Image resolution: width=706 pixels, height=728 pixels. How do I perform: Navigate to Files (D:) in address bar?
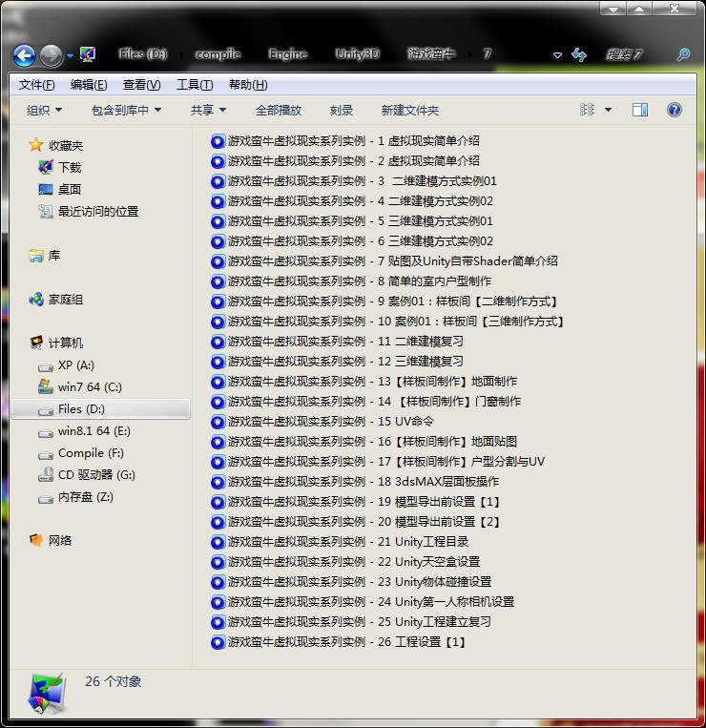pyautogui.click(x=142, y=53)
